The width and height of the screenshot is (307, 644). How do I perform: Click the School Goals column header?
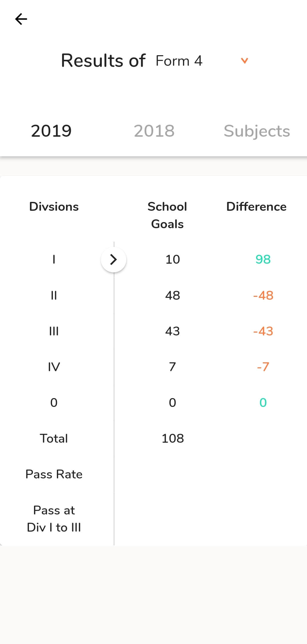(167, 215)
